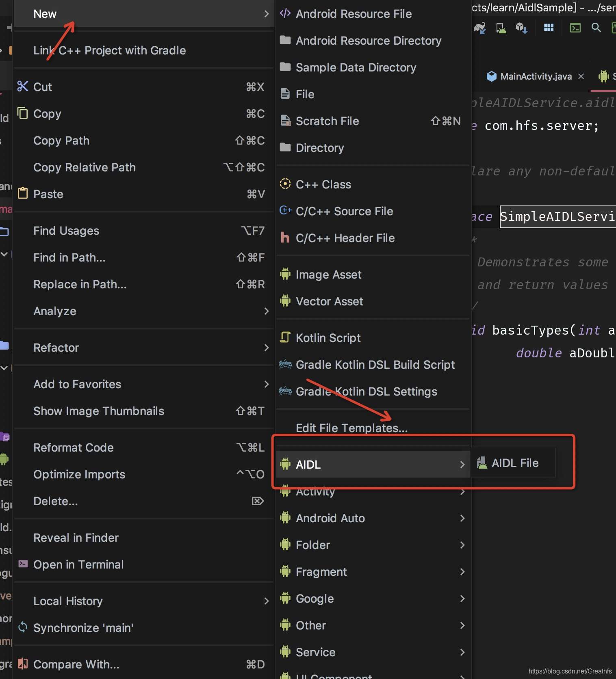Click the Cut scissors icon
The image size is (616, 679).
coord(23,86)
